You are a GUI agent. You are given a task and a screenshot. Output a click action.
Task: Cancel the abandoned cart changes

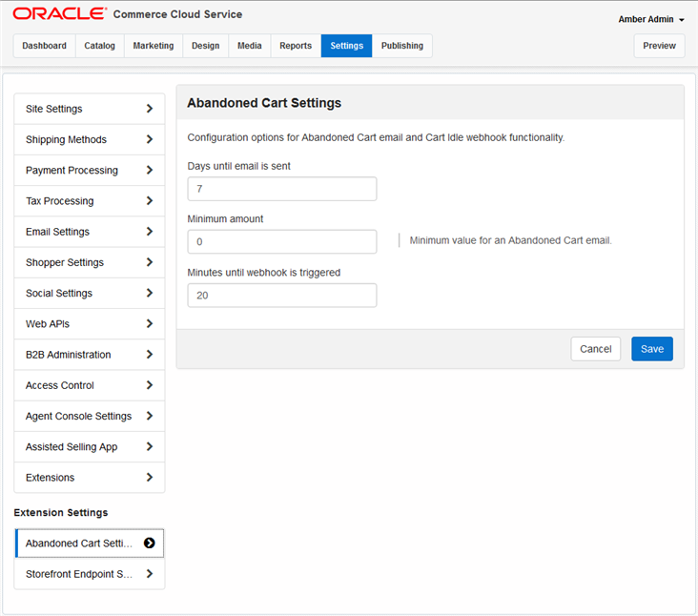(595, 348)
